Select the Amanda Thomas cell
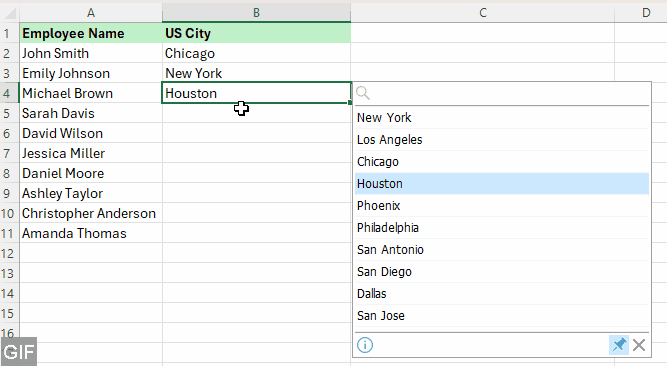The image size is (667, 366). point(91,233)
